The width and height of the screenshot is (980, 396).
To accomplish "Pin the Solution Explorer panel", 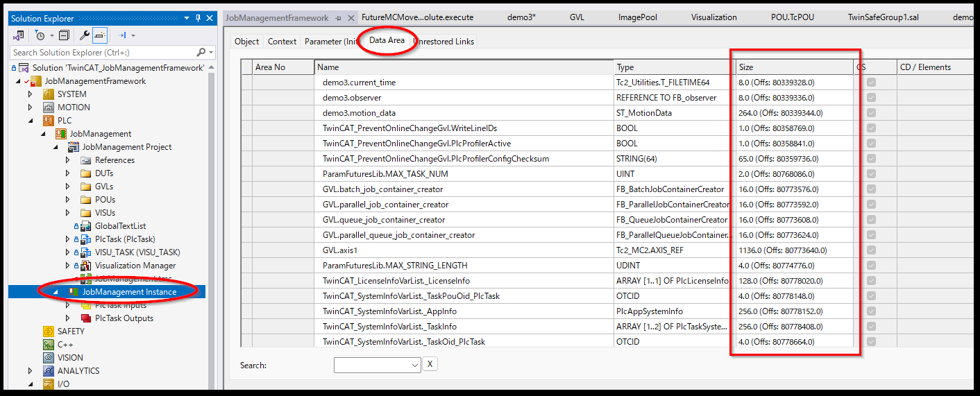I will click(x=198, y=19).
